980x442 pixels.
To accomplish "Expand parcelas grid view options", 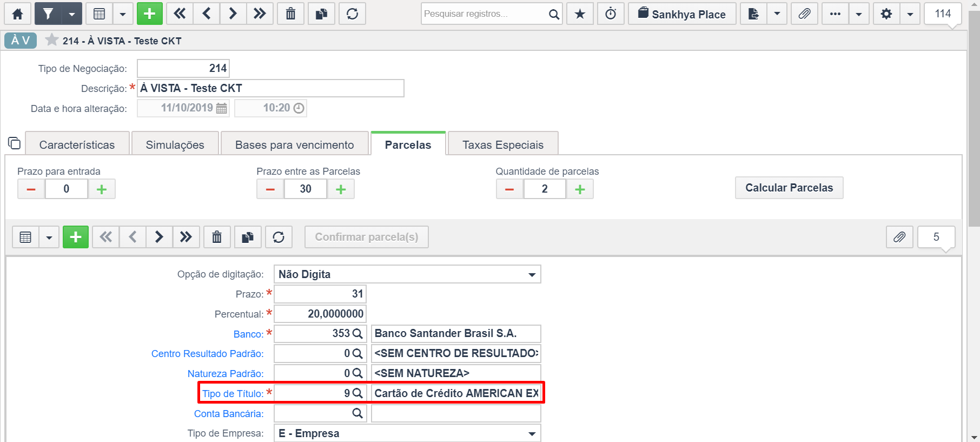I will pyautogui.click(x=49, y=237).
